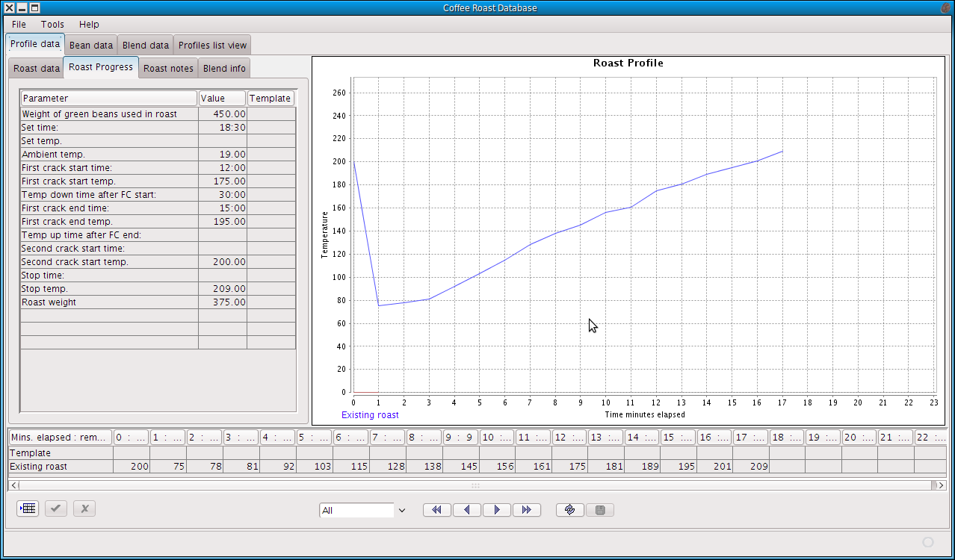Click the horizontal scrollbar right arrow
This screenshot has height=560, width=955.
pyautogui.click(x=941, y=485)
